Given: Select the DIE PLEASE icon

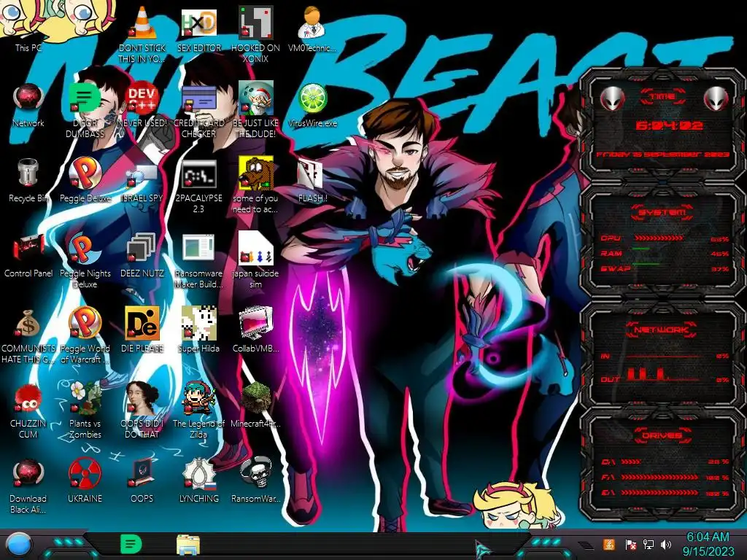Looking at the screenshot, I should click(142, 330).
